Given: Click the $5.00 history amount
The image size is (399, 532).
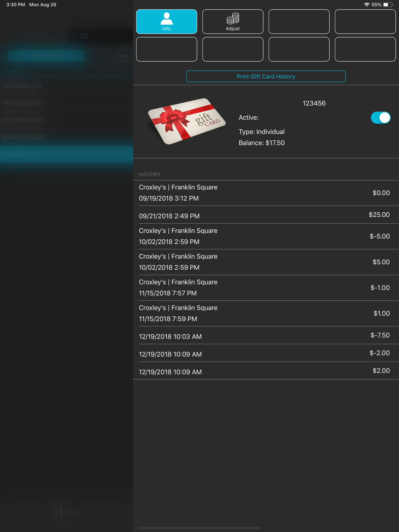Looking at the screenshot, I should [x=381, y=262].
